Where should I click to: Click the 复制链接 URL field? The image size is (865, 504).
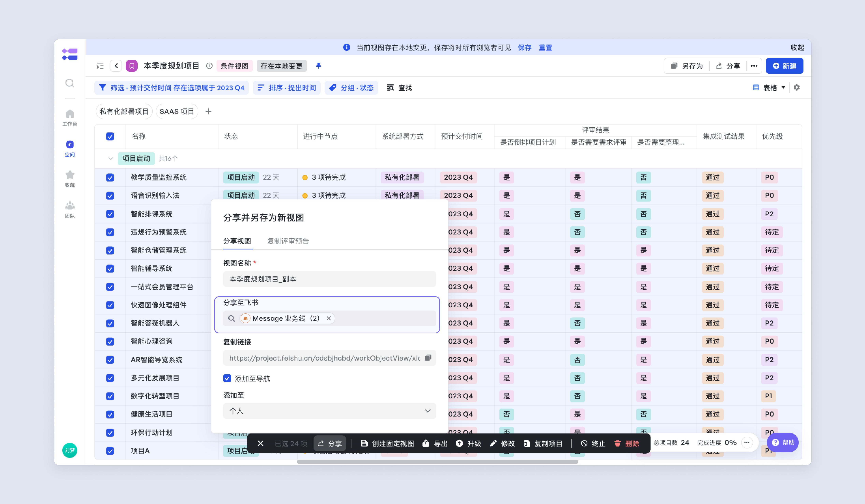pyautogui.click(x=329, y=358)
